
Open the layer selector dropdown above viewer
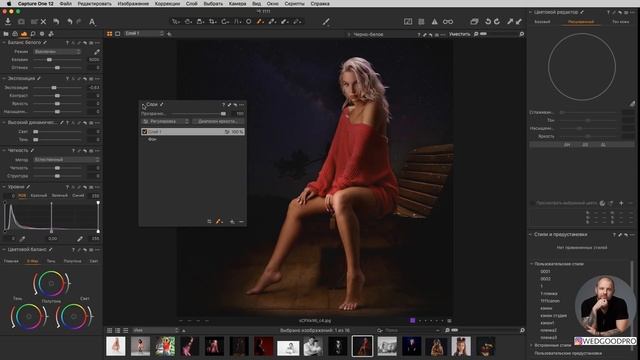(144, 33)
